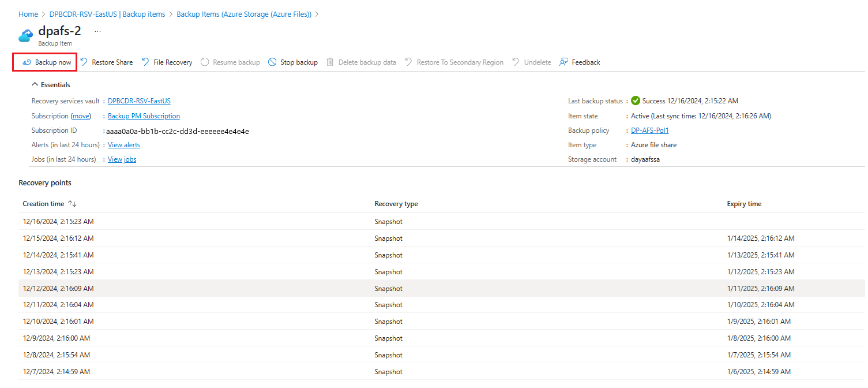
Task: Click the Undelete arrow icon
Action: point(516,62)
